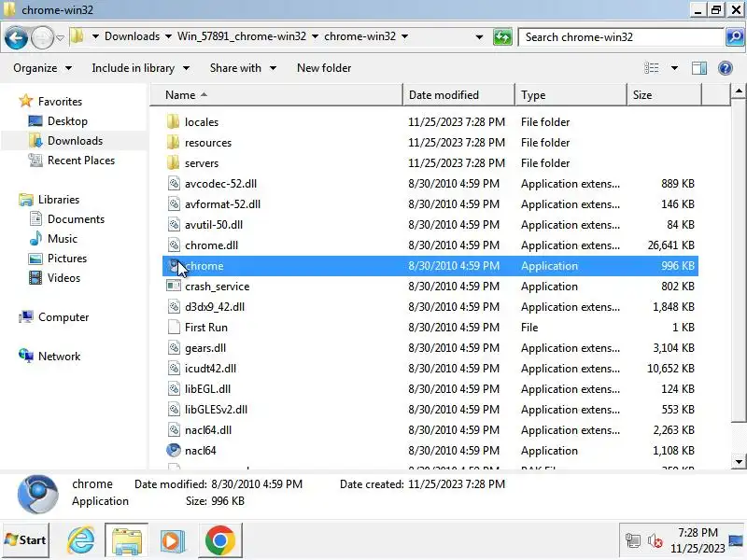
Task: Open the locales folder icon
Action: (x=174, y=122)
